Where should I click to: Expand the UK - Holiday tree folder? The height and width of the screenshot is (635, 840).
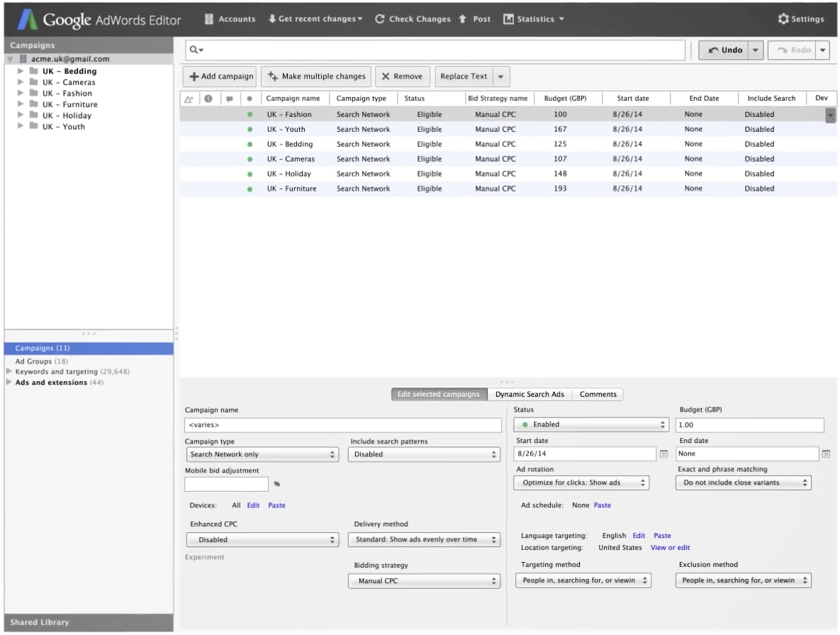21,115
